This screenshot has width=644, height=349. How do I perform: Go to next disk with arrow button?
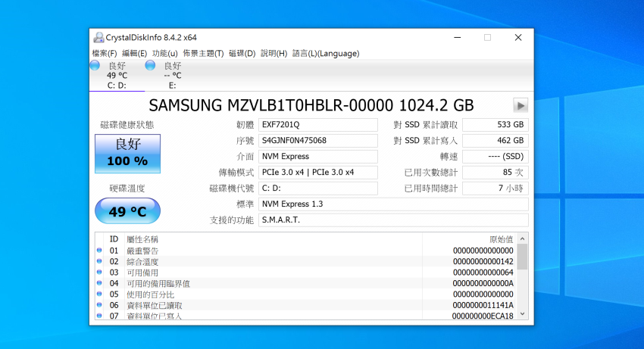521,105
